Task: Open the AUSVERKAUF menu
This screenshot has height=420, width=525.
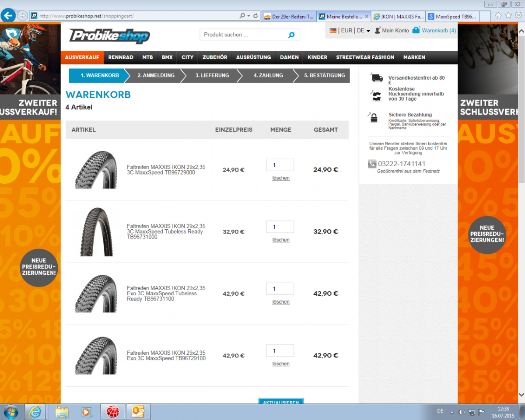Action: (x=82, y=57)
